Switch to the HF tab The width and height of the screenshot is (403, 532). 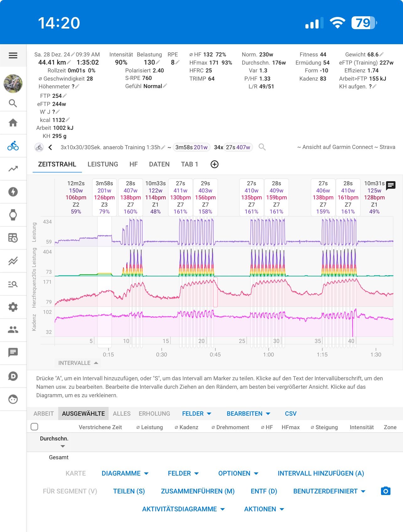(x=134, y=164)
